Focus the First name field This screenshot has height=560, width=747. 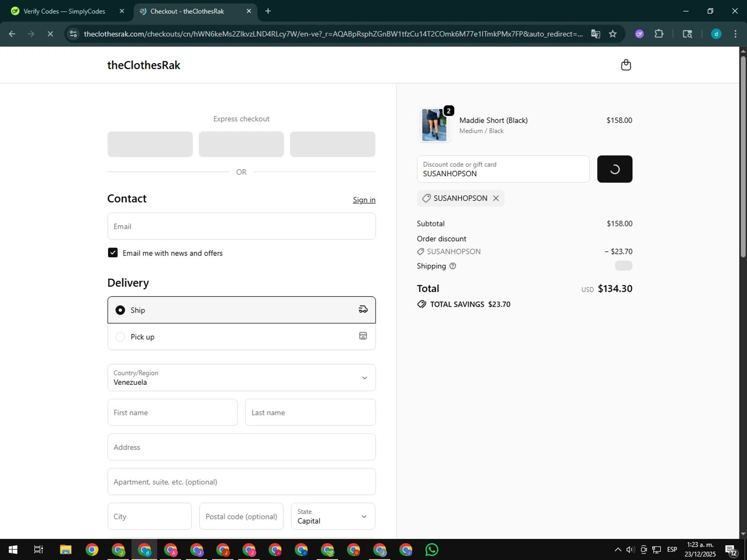[x=172, y=412]
